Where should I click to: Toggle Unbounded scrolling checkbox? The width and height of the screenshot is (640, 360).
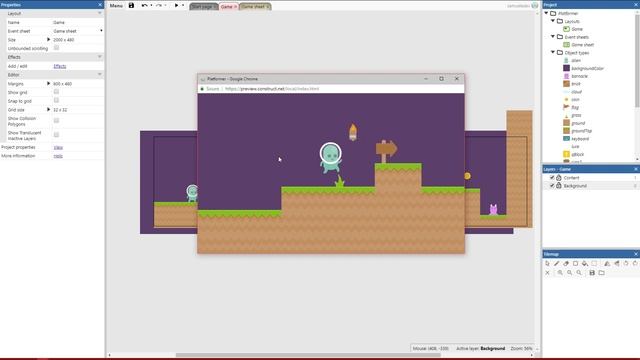coord(56,48)
